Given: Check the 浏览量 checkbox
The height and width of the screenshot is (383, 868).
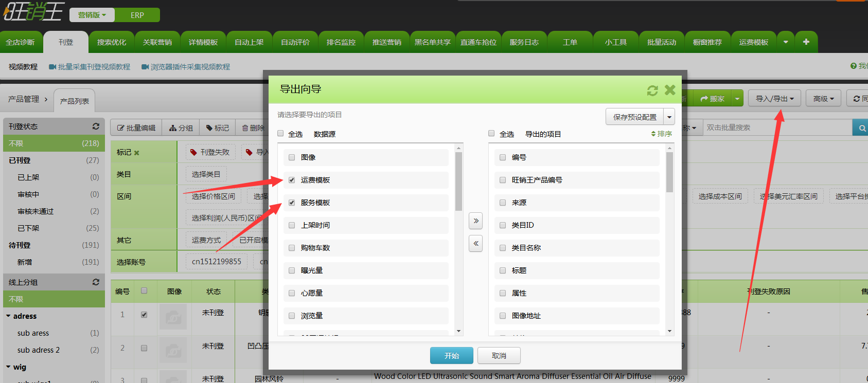Looking at the screenshot, I should click(292, 316).
